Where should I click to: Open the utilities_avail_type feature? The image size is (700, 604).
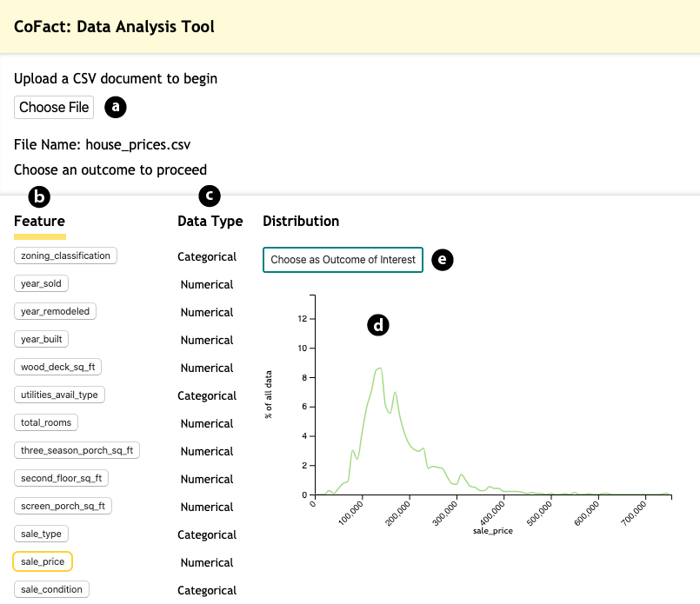click(x=60, y=395)
